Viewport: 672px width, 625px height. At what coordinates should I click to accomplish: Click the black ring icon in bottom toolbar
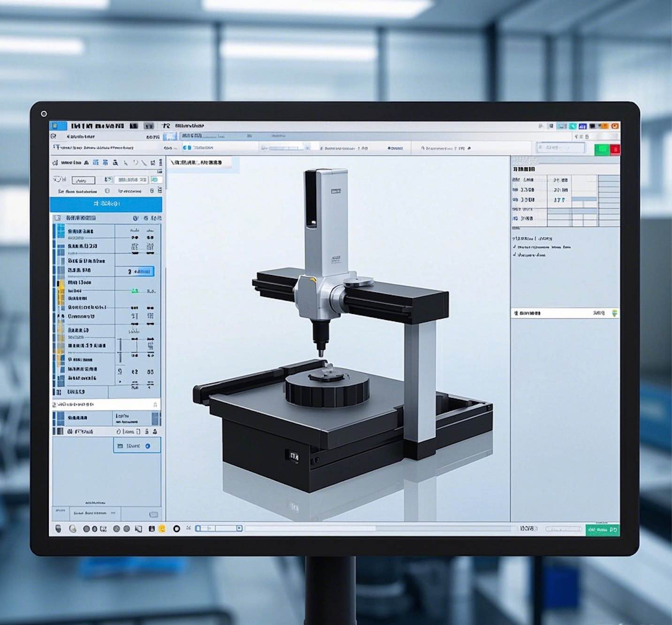(176, 529)
